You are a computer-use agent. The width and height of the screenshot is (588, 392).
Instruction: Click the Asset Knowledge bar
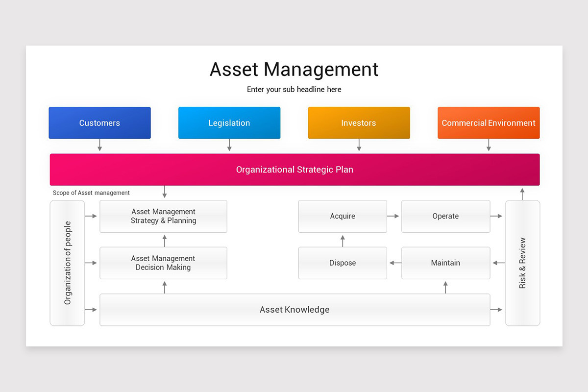(294, 309)
